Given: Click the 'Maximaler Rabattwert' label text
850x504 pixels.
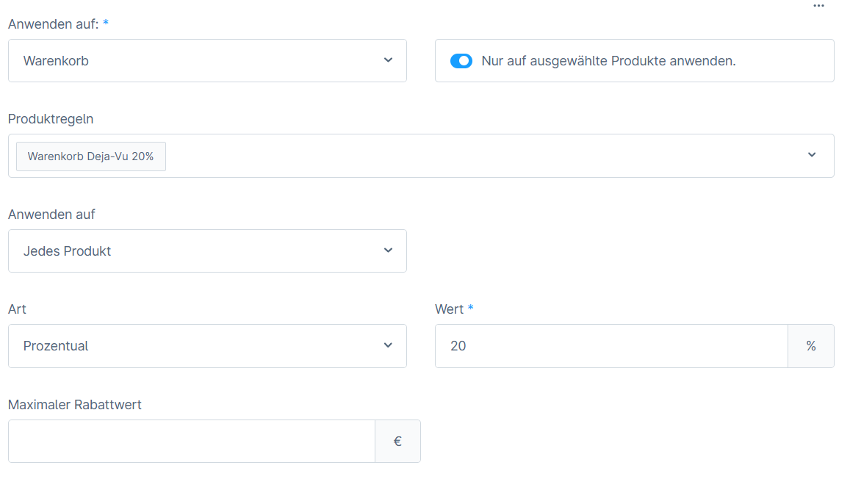Looking at the screenshot, I should 75,405.
